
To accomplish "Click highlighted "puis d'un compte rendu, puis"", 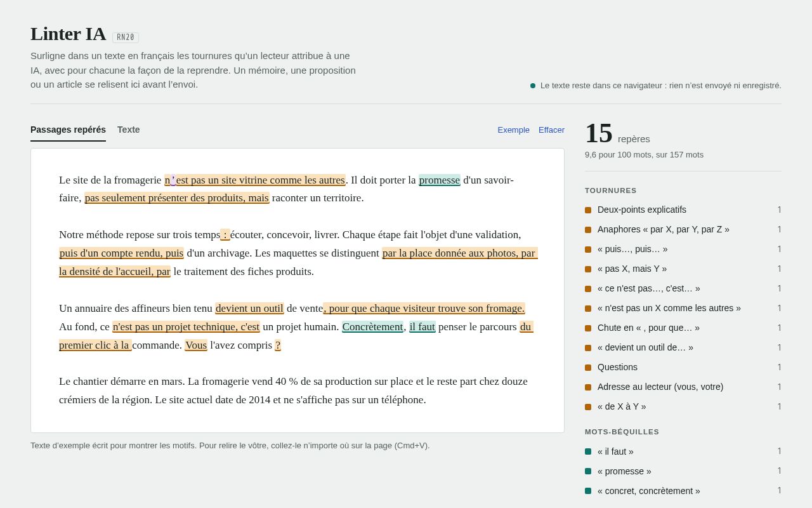I will tap(121, 253).
